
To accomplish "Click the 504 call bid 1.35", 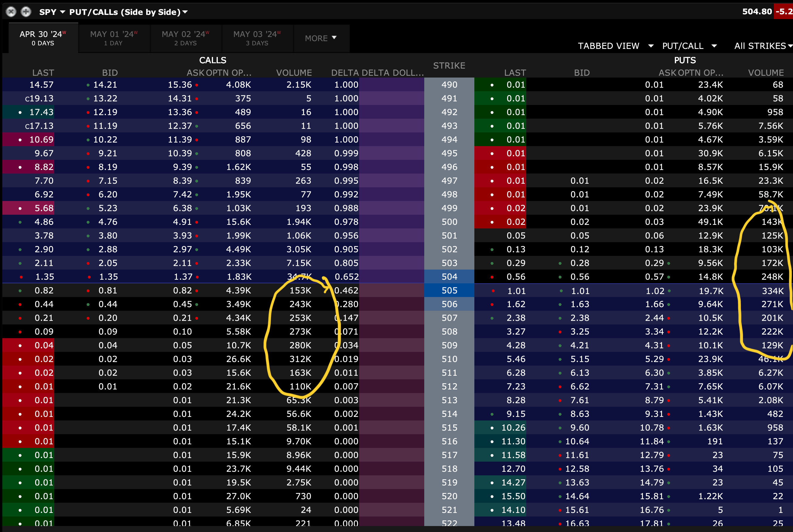I will coord(108,277).
